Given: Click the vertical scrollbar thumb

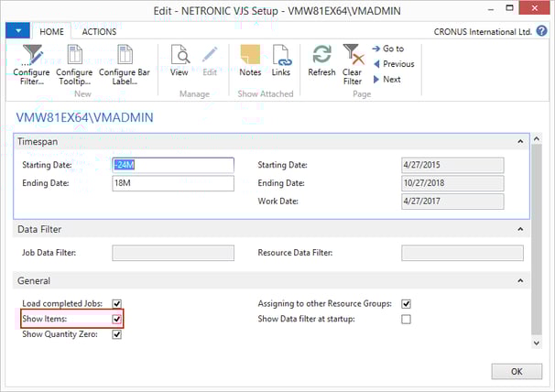Looking at the screenshot, I should click(x=537, y=239).
